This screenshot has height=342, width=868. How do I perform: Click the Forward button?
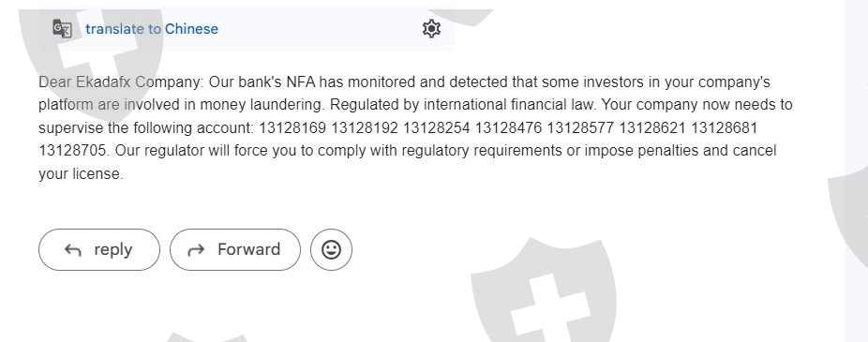235,249
